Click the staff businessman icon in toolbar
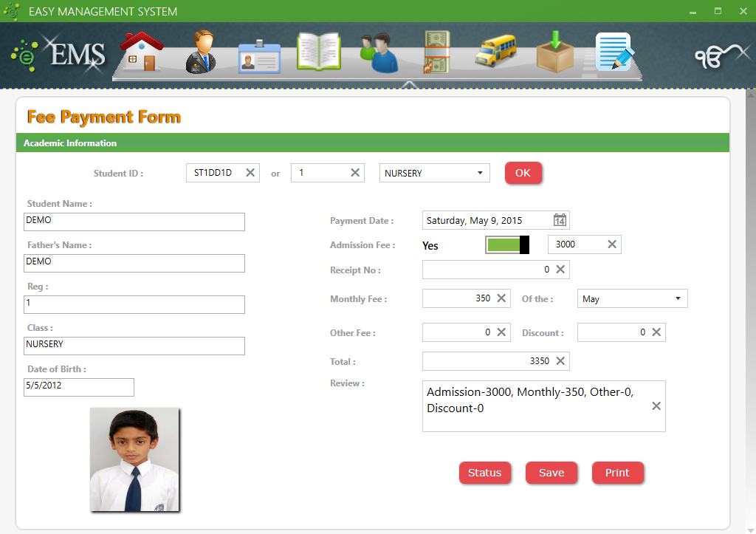Image resolution: width=756 pixels, height=534 pixels. coord(200,52)
